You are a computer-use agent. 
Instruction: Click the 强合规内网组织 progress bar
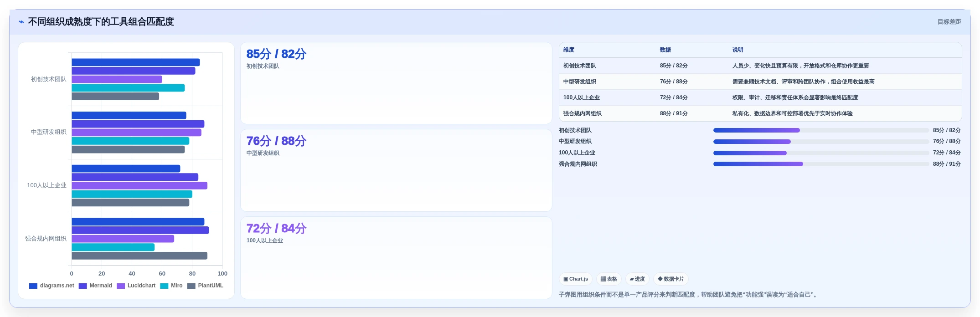tap(821, 164)
